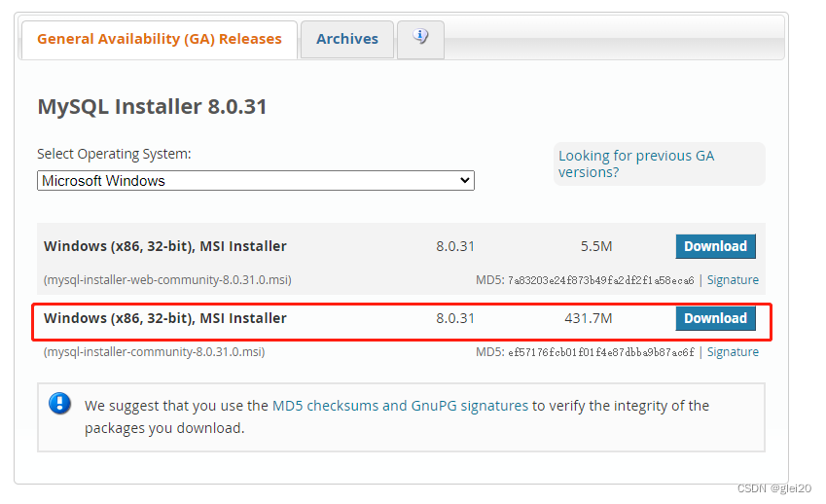Click the 431.7M file size value
The height and width of the screenshot is (504, 826).
tap(589, 318)
